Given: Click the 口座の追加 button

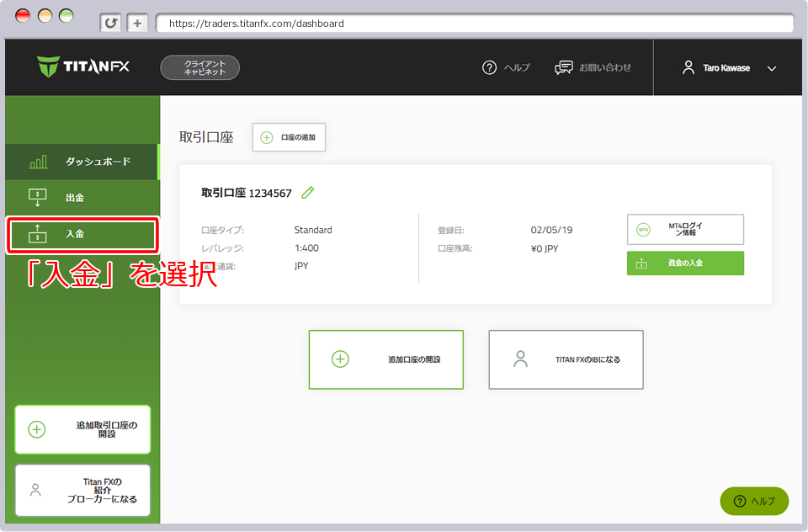Looking at the screenshot, I should (x=289, y=137).
